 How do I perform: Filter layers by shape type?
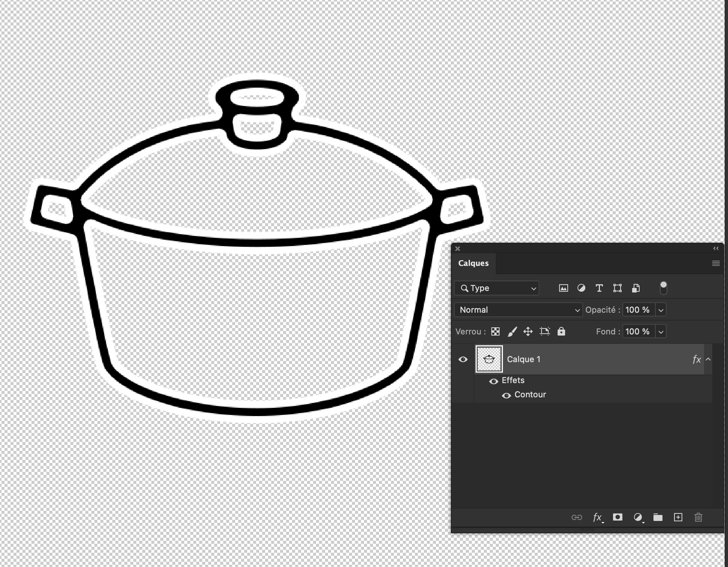[617, 288]
